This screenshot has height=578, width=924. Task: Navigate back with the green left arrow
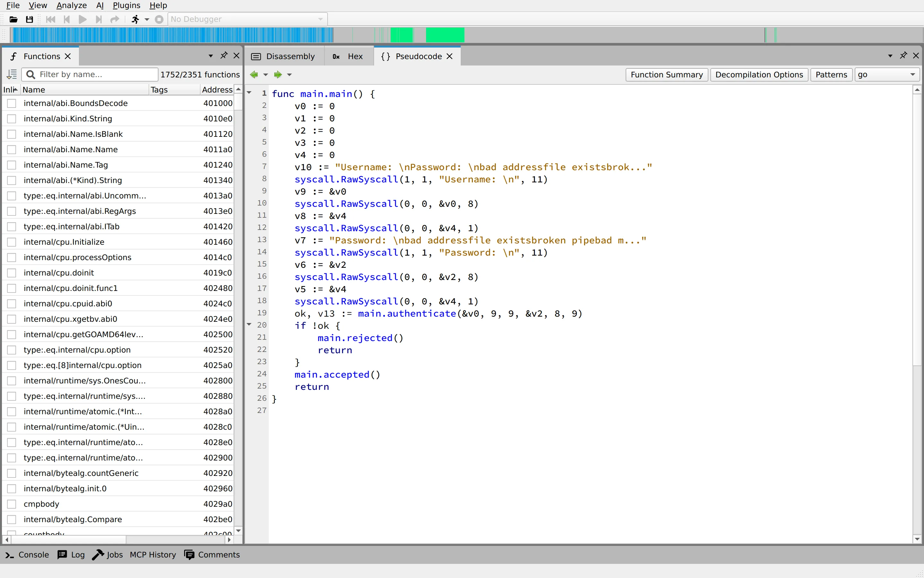(254, 74)
